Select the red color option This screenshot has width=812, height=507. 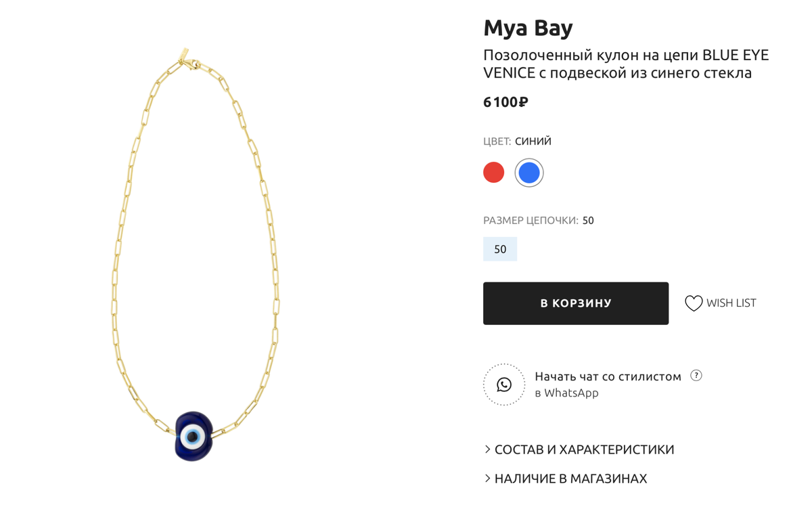494,173
